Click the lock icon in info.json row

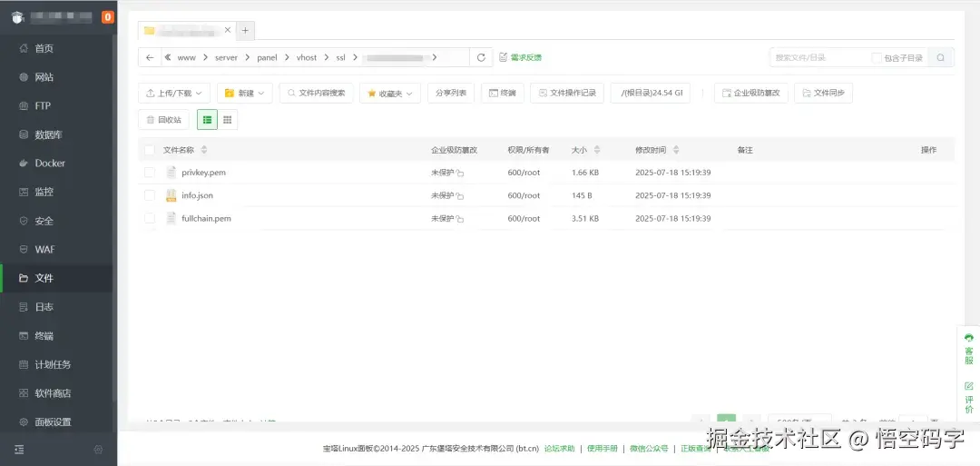coord(459,196)
